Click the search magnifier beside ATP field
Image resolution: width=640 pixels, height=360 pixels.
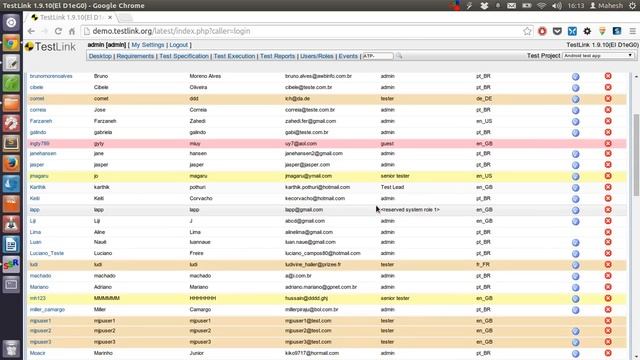tap(399, 56)
